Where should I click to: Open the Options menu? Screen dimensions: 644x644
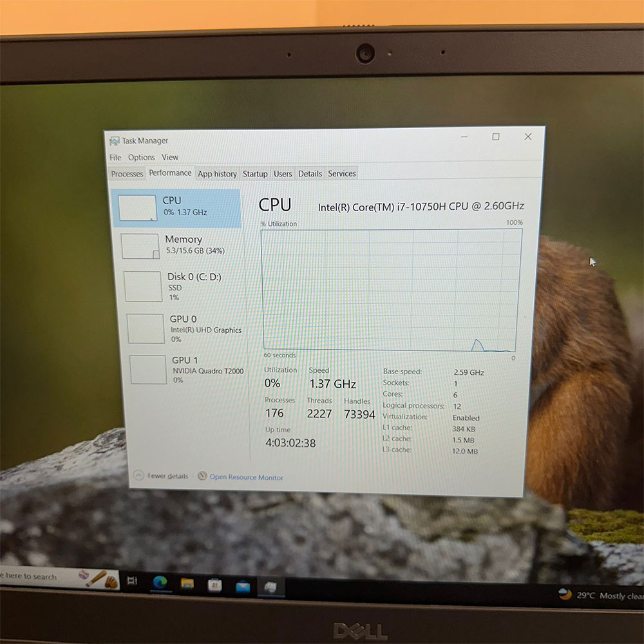(x=141, y=157)
